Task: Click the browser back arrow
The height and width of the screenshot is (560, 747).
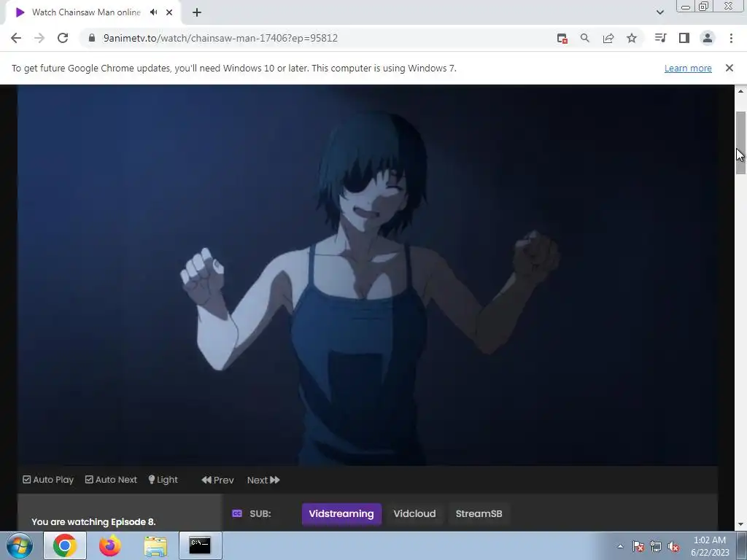Action: 16,38
